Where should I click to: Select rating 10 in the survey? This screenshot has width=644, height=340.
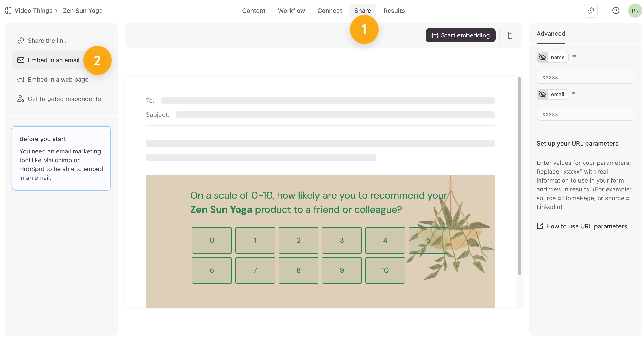point(385,270)
